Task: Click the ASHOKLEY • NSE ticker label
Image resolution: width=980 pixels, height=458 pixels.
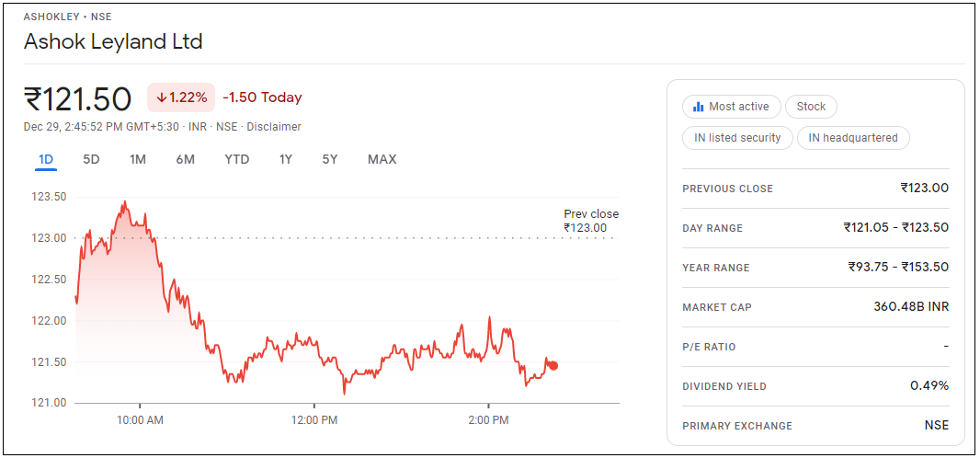Action: pos(67,17)
